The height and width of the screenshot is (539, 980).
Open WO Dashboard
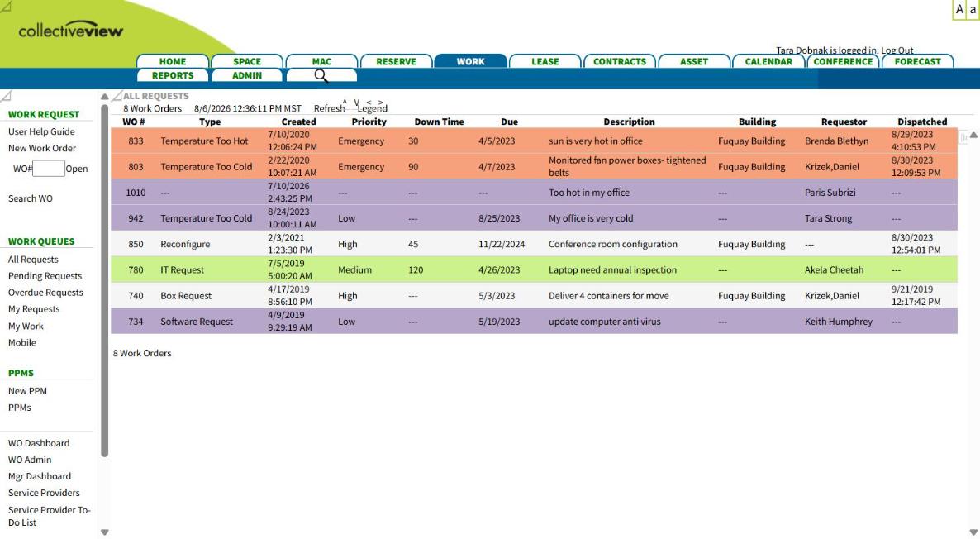coord(39,443)
